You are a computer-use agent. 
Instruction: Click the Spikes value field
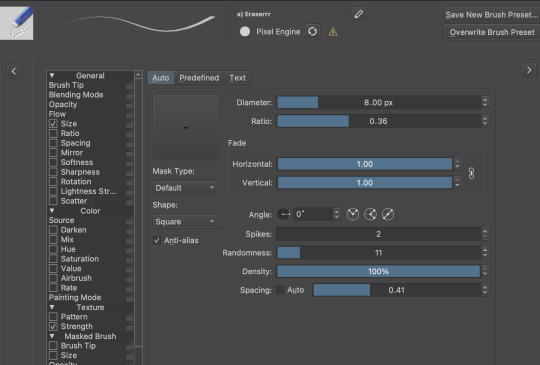pos(379,234)
